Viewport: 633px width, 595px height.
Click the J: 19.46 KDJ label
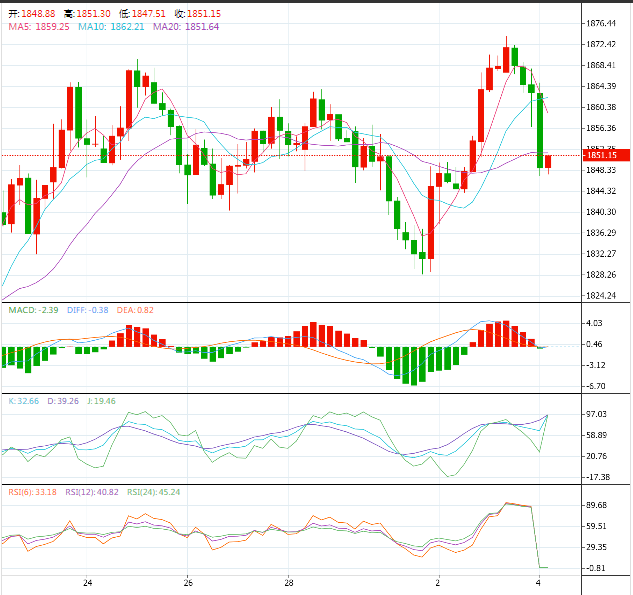pyautogui.click(x=101, y=401)
